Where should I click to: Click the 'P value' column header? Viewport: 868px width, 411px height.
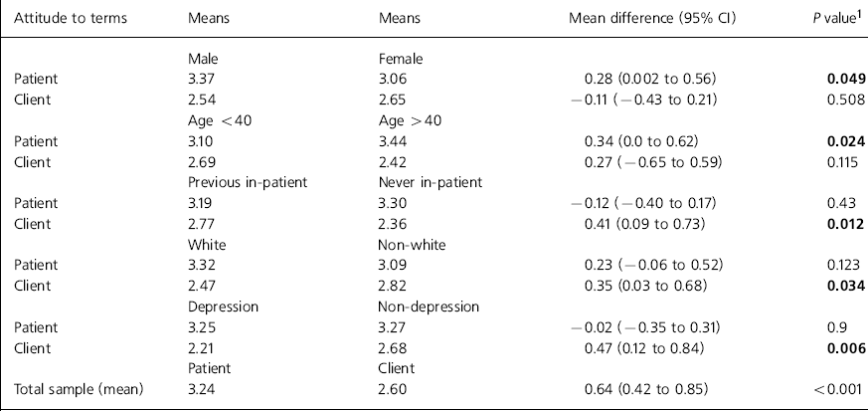pos(835,18)
